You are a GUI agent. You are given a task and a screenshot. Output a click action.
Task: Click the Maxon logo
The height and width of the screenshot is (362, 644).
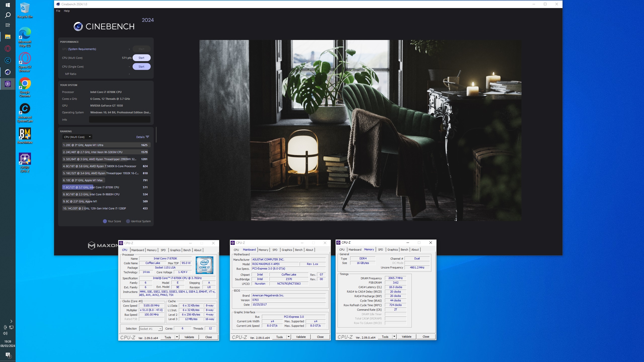(x=103, y=245)
